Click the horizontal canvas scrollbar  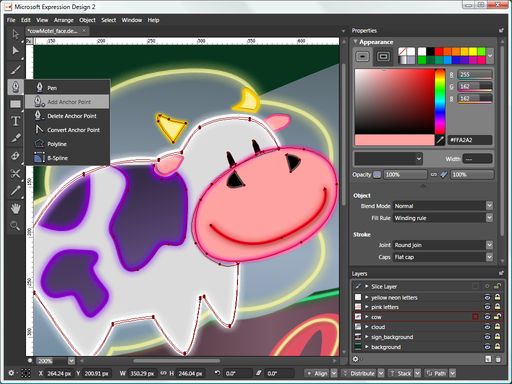click(x=177, y=361)
